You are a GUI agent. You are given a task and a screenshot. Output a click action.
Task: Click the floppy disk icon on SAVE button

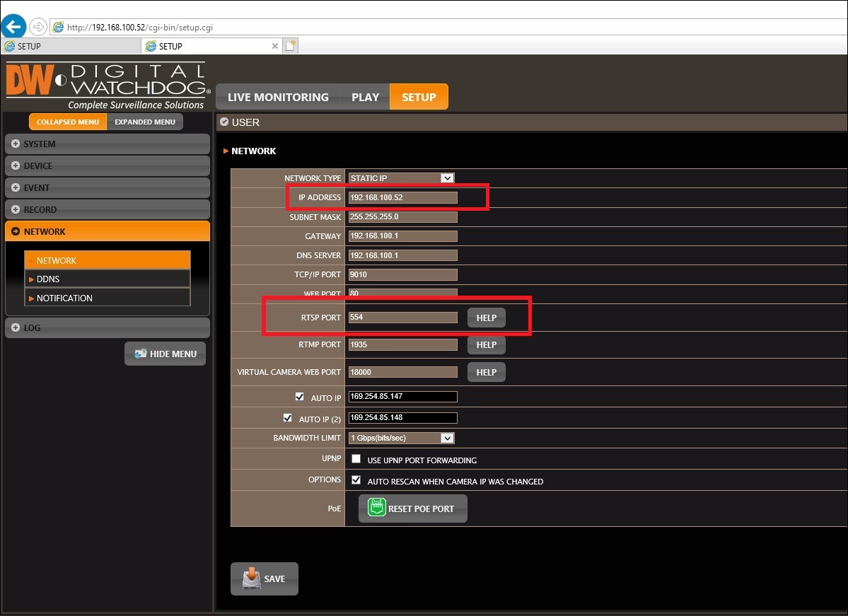coord(252,578)
